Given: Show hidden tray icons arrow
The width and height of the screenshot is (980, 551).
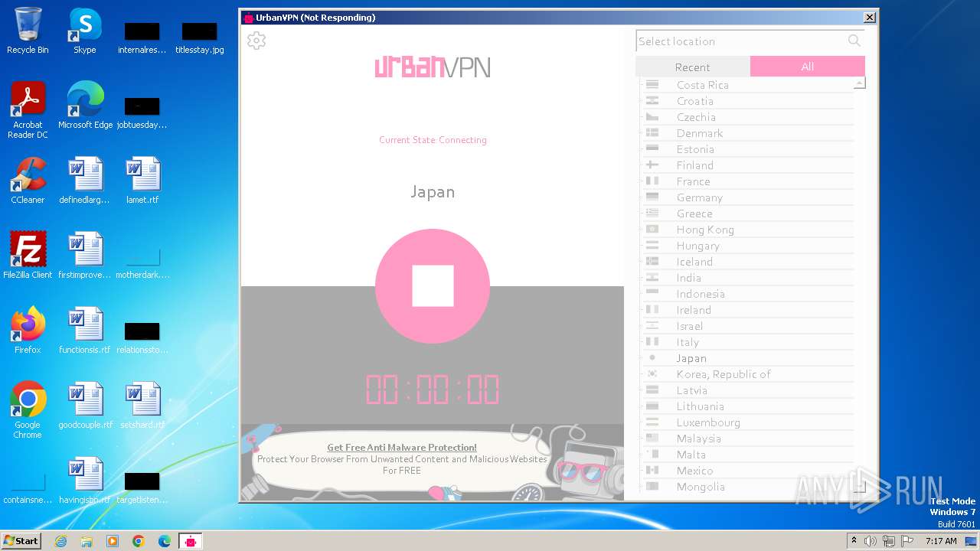Looking at the screenshot, I should 854,541.
